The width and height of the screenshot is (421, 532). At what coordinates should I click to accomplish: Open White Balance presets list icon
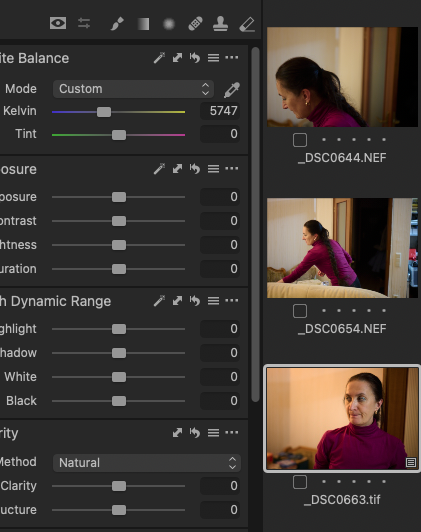click(x=213, y=58)
